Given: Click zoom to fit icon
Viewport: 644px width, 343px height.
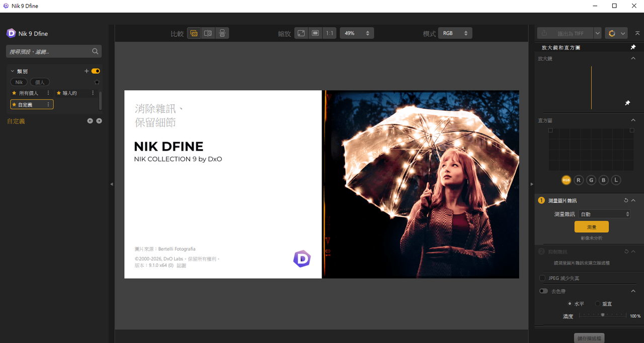Looking at the screenshot, I should click(x=301, y=33).
